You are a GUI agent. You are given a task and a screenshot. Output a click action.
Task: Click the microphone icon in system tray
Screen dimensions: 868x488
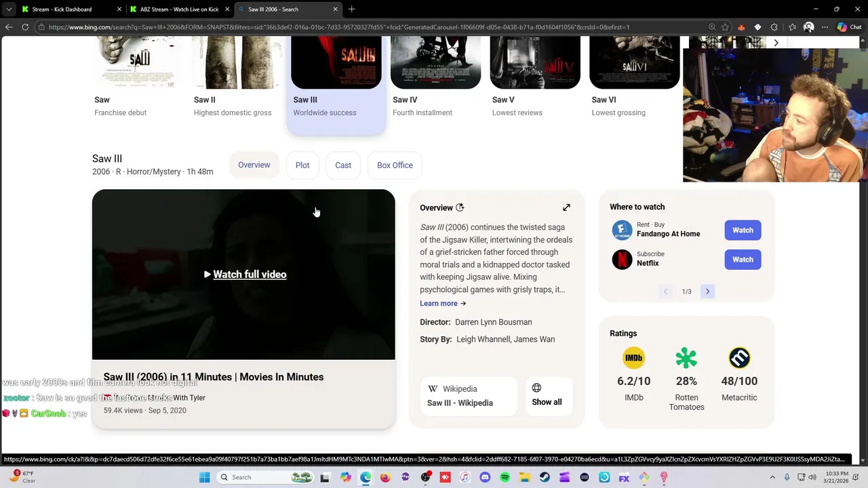coord(787,477)
